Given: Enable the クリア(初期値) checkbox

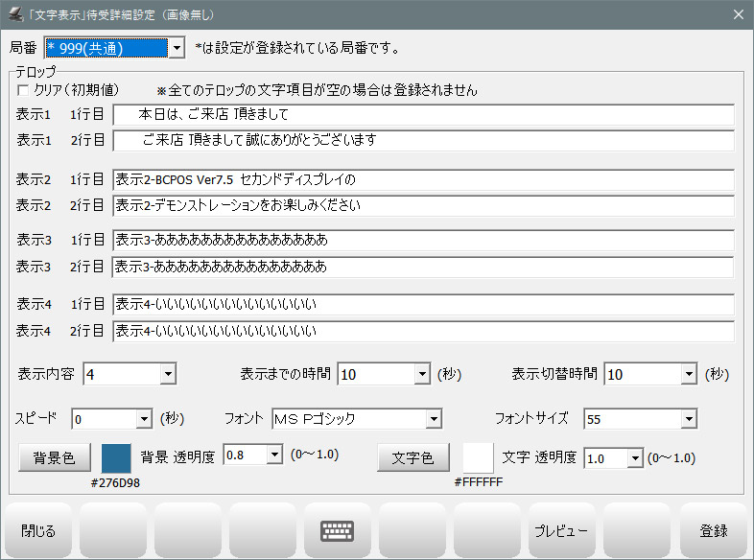Looking at the screenshot, I should click(x=24, y=90).
